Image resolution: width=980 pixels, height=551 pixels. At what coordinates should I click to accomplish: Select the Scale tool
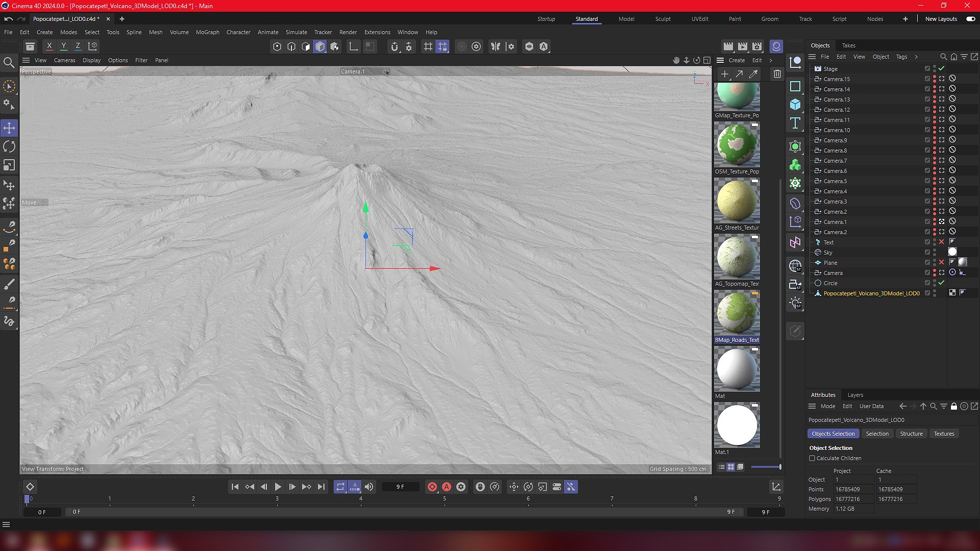click(x=9, y=165)
